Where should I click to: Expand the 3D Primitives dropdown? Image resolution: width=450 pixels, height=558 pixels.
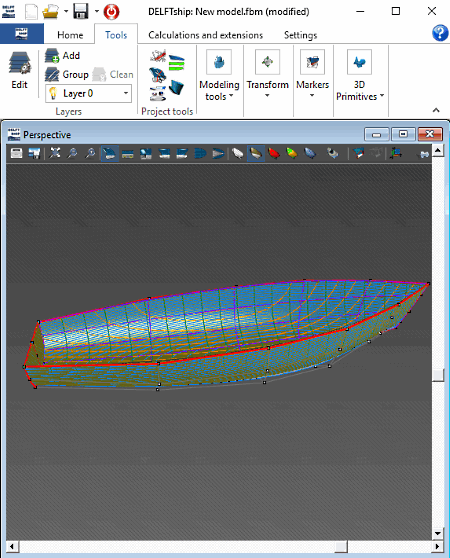coord(360,75)
